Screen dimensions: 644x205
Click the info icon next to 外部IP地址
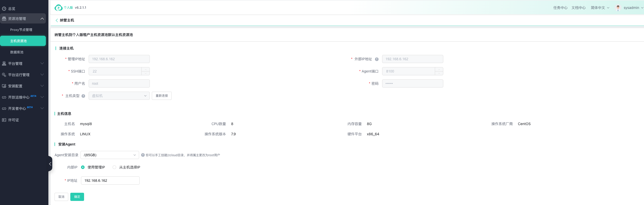[x=377, y=59]
